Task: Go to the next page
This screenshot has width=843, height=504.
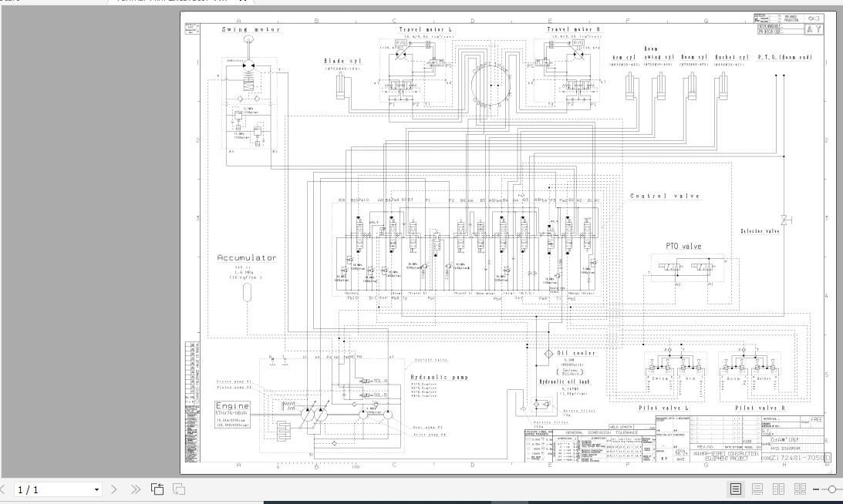Action: 114,489
